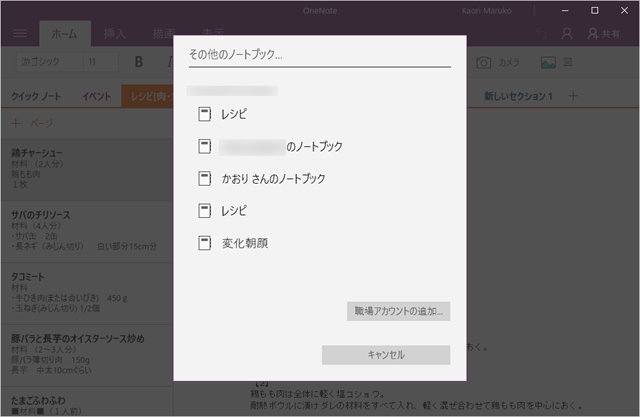Click the camera icon
This screenshot has height=417, width=640.
[x=484, y=62]
